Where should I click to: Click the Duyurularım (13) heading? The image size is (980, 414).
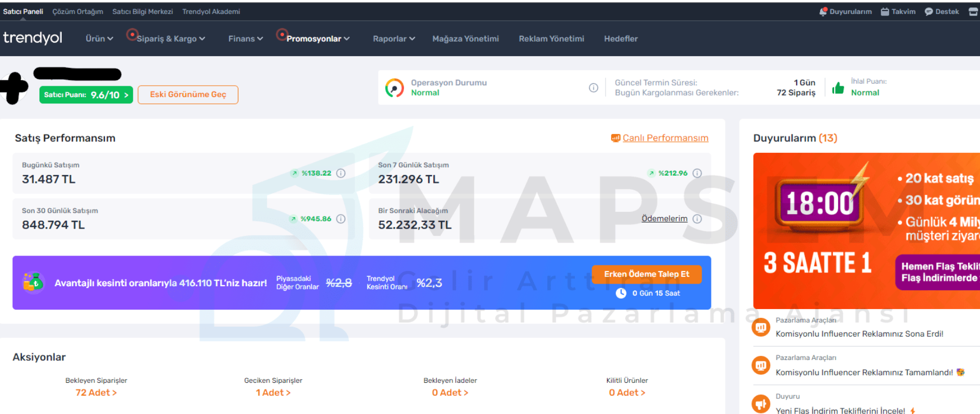point(795,138)
